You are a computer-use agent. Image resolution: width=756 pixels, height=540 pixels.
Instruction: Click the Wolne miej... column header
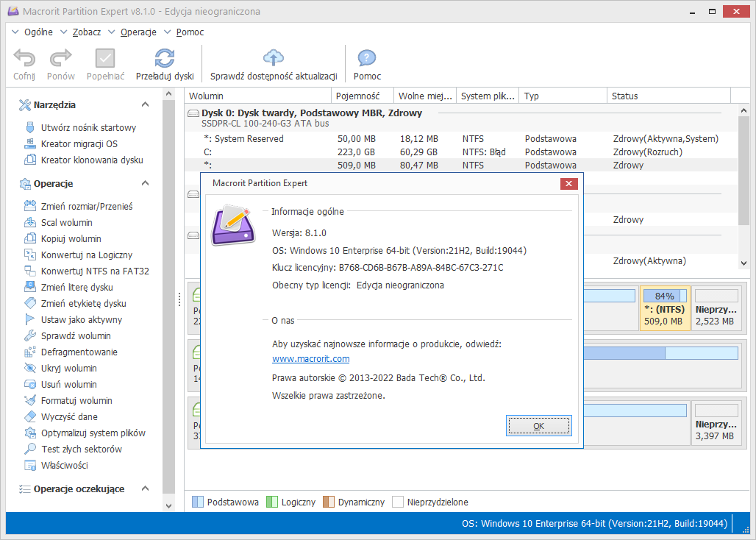point(425,96)
